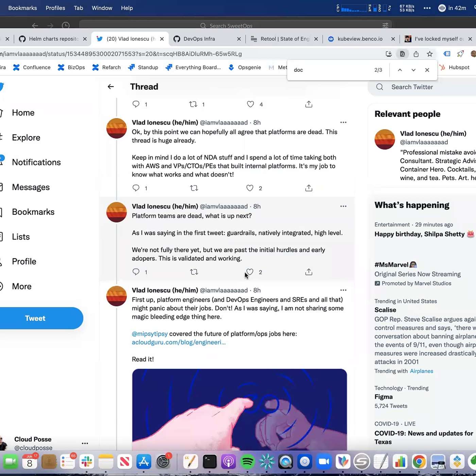The height and width of the screenshot is (476, 476).
Task: Like the 'Platform teams are dead' tweet
Action: point(250,272)
